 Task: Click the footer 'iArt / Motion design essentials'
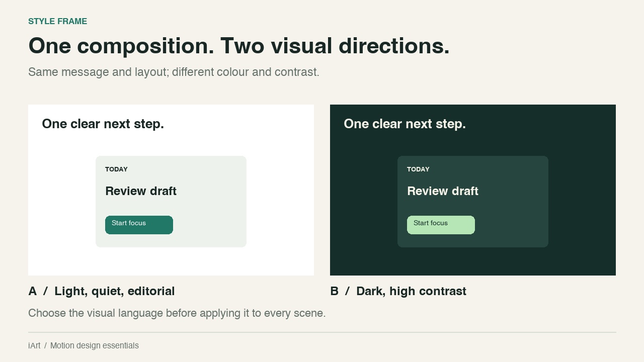tap(84, 345)
